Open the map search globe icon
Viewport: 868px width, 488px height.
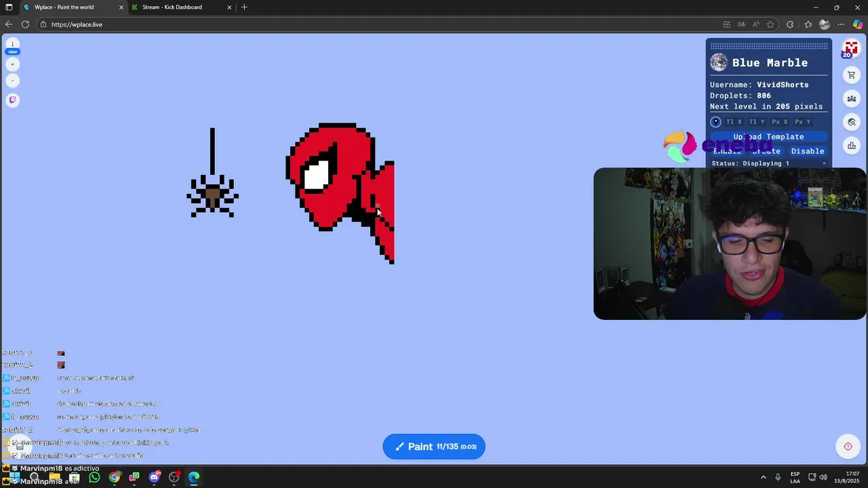click(852, 122)
